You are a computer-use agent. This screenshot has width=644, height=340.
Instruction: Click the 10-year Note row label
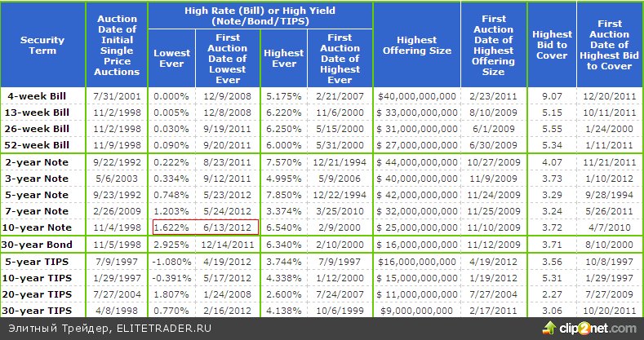(42, 227)
